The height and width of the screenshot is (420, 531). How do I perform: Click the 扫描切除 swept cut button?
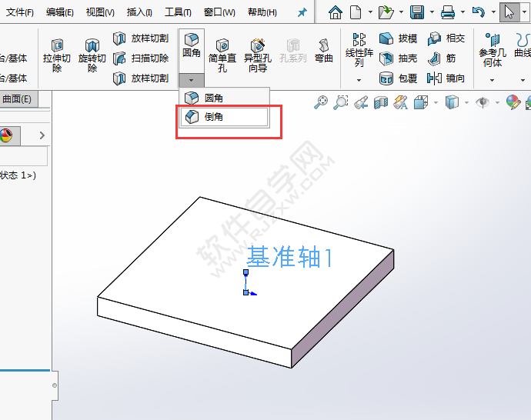tap(141, 58)
